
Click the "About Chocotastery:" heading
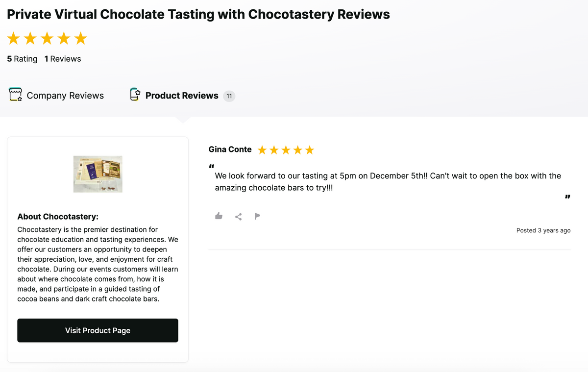58,217
